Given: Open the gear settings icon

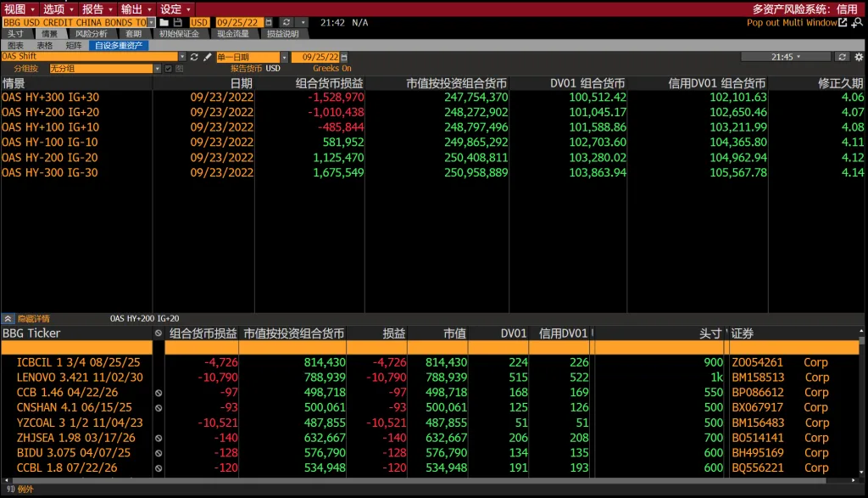Looking at the screenshot, I should click(x=859, y=57).
